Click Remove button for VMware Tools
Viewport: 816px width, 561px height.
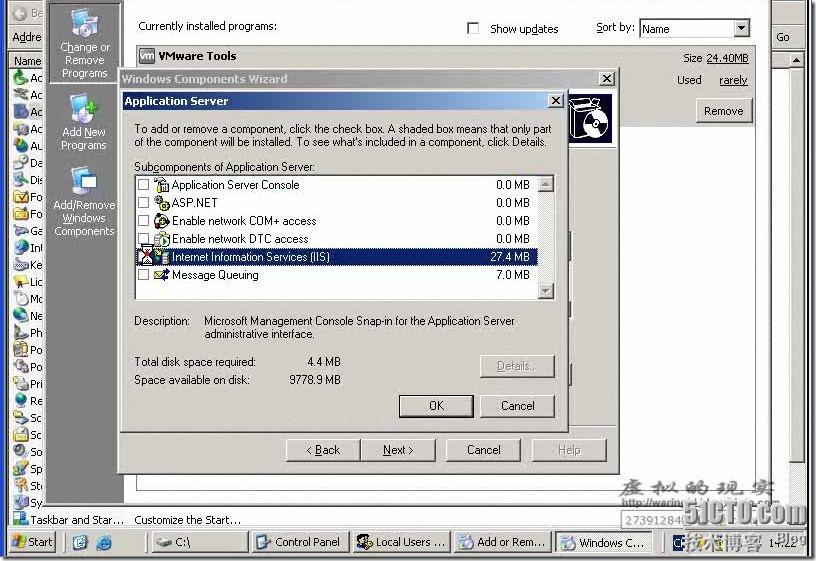(x=723, y=111)
